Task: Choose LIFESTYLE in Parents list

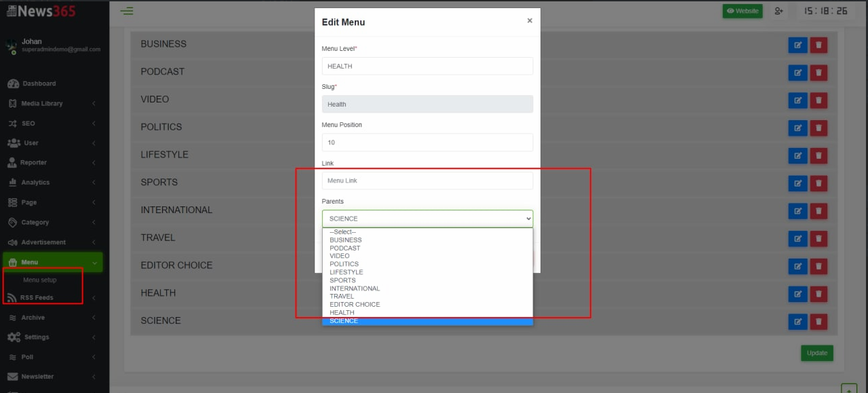Action: click(427, 272)
